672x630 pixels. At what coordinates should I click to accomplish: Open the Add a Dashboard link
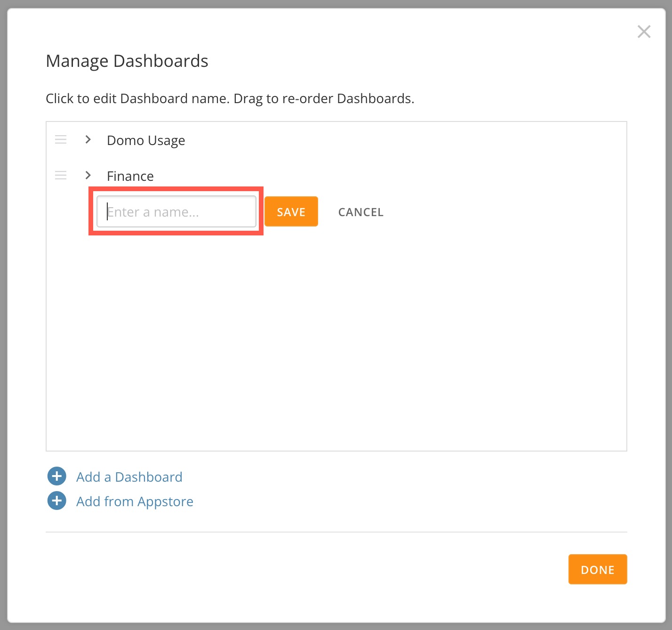point(129,477)
